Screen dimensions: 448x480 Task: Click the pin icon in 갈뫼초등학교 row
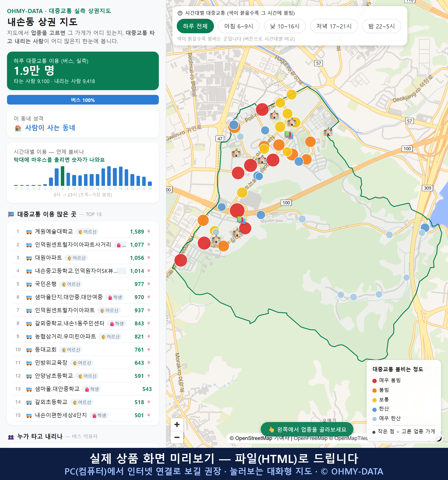tap(149, 402)
